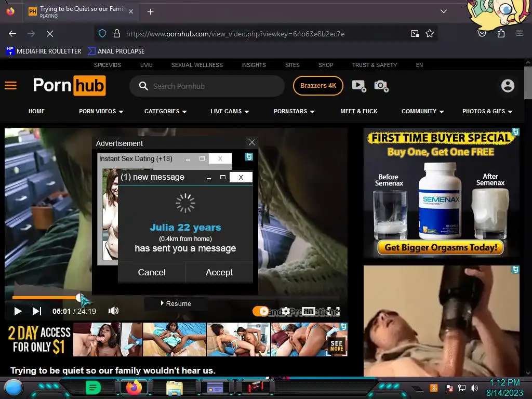Open the UVIU top link
This screenshot has height=399, width=532.
pos(146,65)
